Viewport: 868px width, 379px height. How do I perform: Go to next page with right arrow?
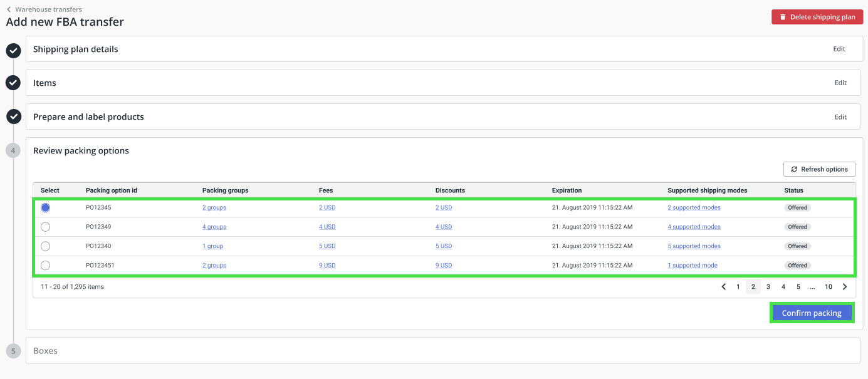point(845,287)
